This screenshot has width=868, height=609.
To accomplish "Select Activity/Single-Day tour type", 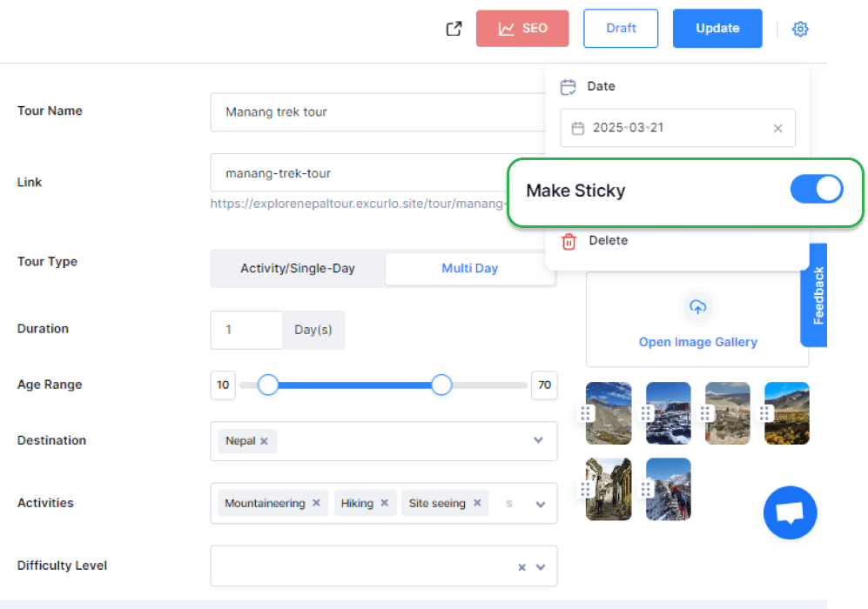I will [x=297, y=268].
